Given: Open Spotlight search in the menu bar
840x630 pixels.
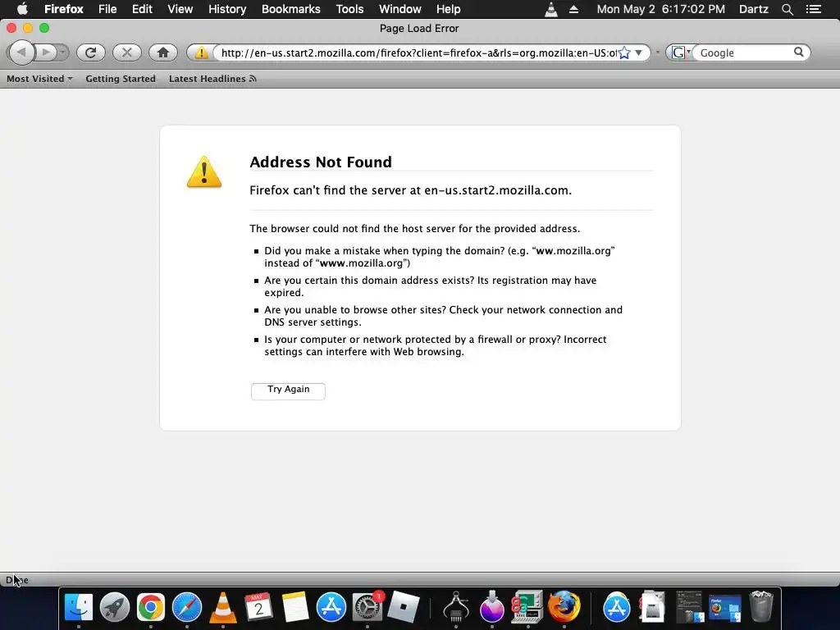Looking at the screenshot, I should point(787,9).
